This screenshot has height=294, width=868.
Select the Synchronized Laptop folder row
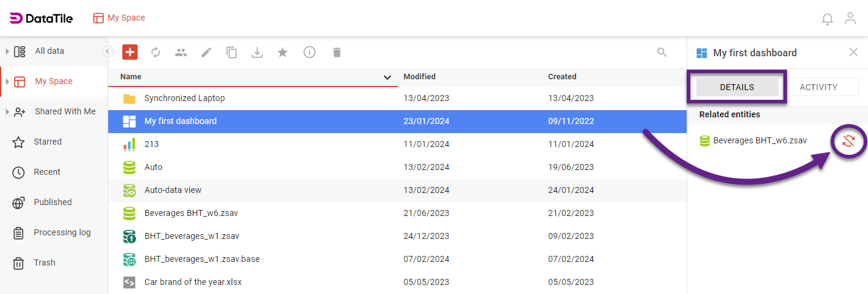click(184, 98)
